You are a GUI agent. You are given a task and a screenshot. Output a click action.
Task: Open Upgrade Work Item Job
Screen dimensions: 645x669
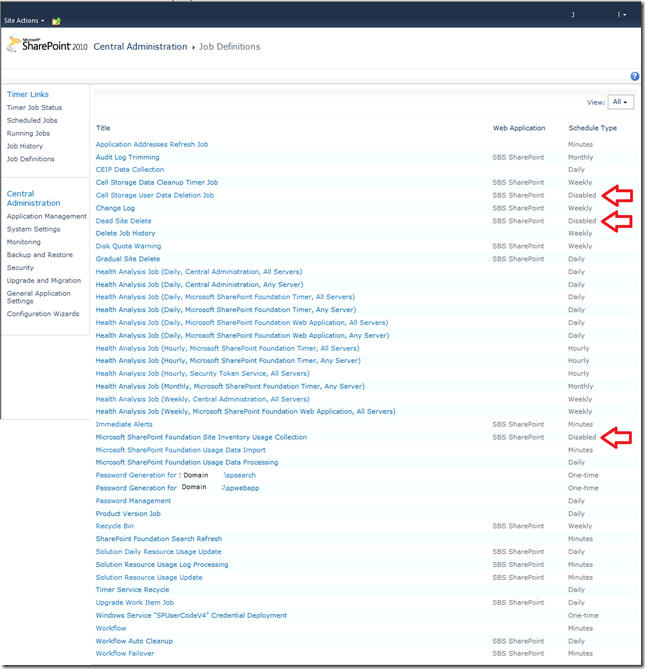pos(135,602)
